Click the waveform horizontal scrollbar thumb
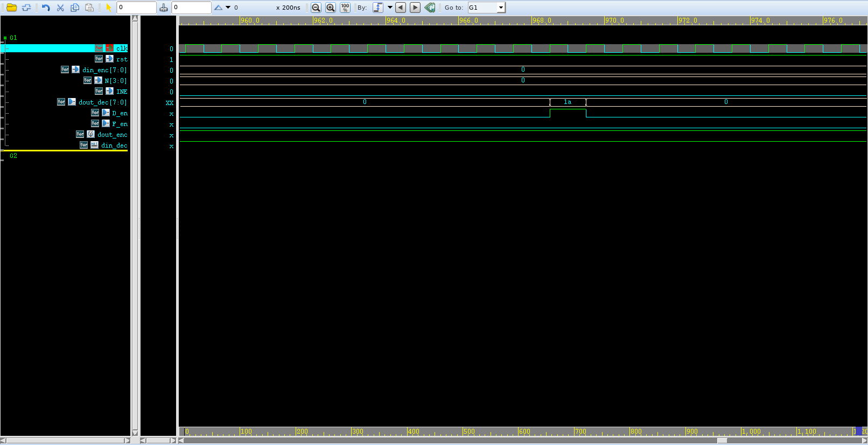The image size is (868, 445). pyautogui.click(x=722, y=440)
